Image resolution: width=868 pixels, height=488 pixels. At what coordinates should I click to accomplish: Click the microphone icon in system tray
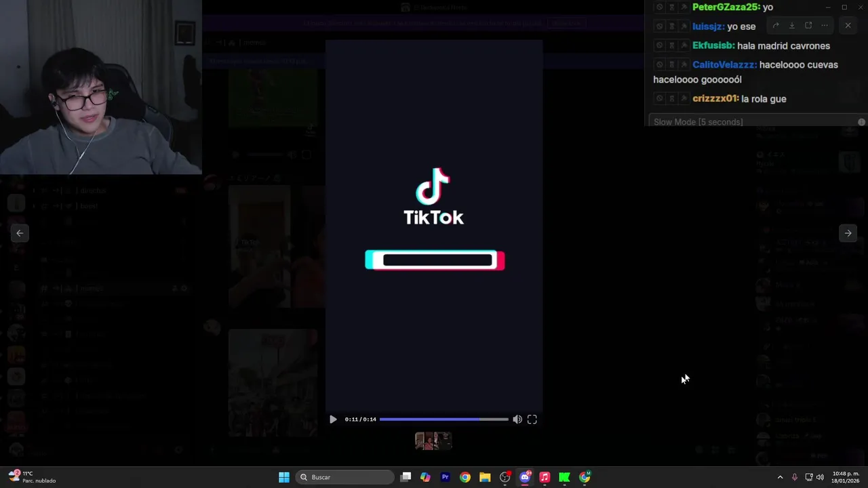[794, 477]
